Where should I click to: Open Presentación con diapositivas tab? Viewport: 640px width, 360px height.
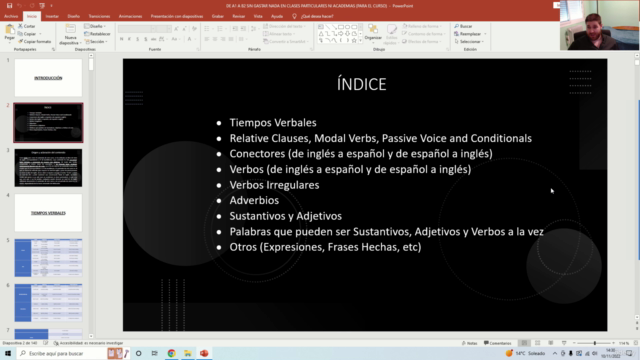point(177,16)
